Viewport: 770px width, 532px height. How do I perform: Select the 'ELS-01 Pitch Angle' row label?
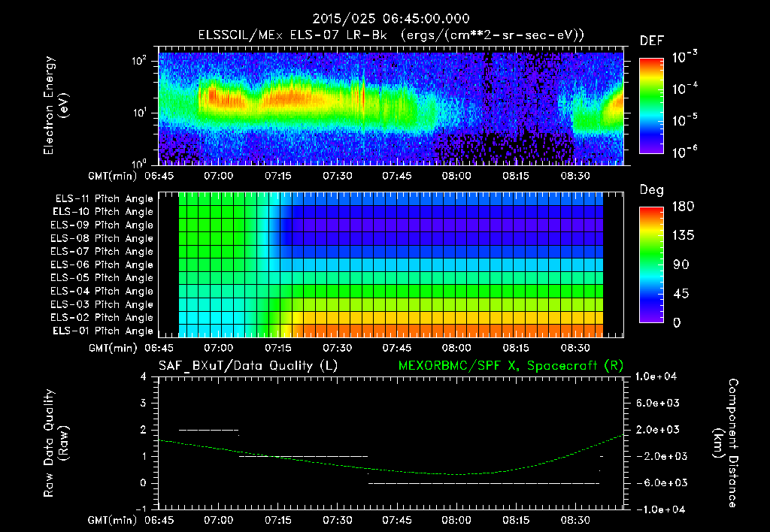coord(103,331)
